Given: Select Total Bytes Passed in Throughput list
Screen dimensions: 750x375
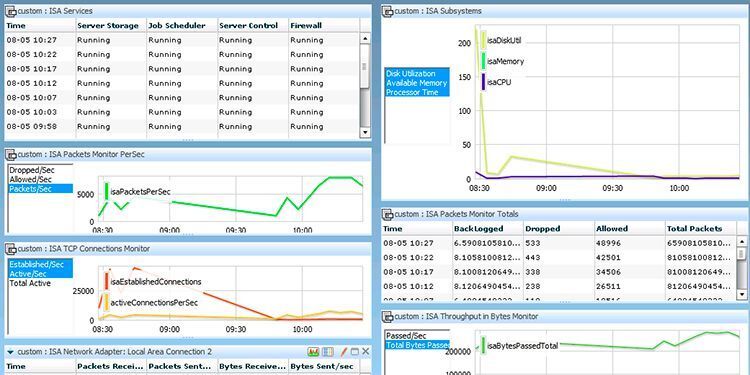Looking at the screenshot, I should point(417,345).
